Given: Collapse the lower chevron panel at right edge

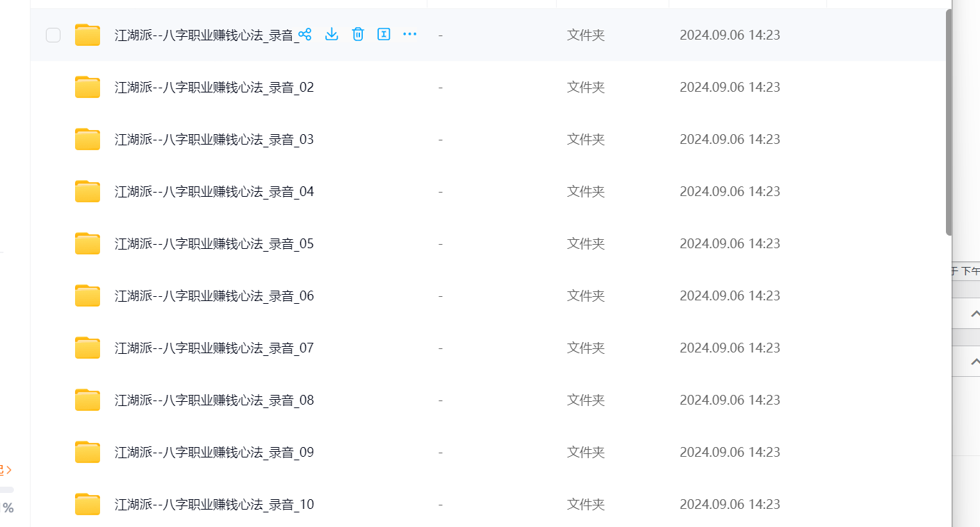Looking at the screenshot, I should click(x=974, y=361).
